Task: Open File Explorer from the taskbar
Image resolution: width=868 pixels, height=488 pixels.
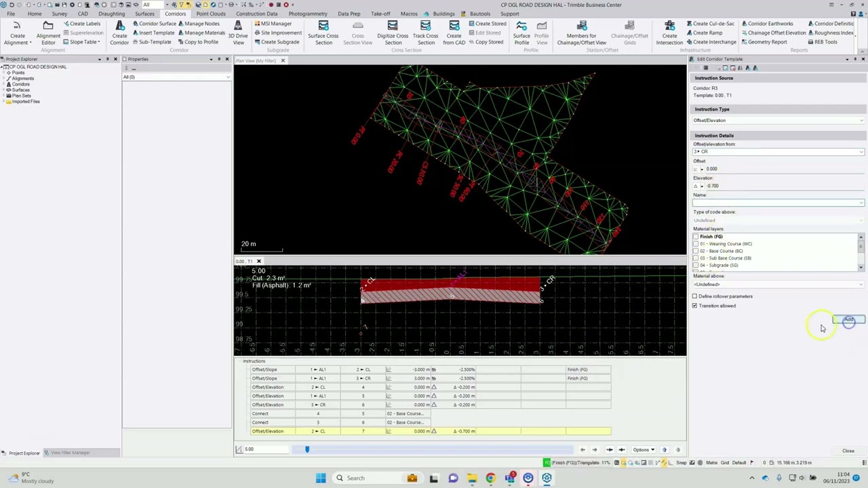Action: [x=471, y=478]
